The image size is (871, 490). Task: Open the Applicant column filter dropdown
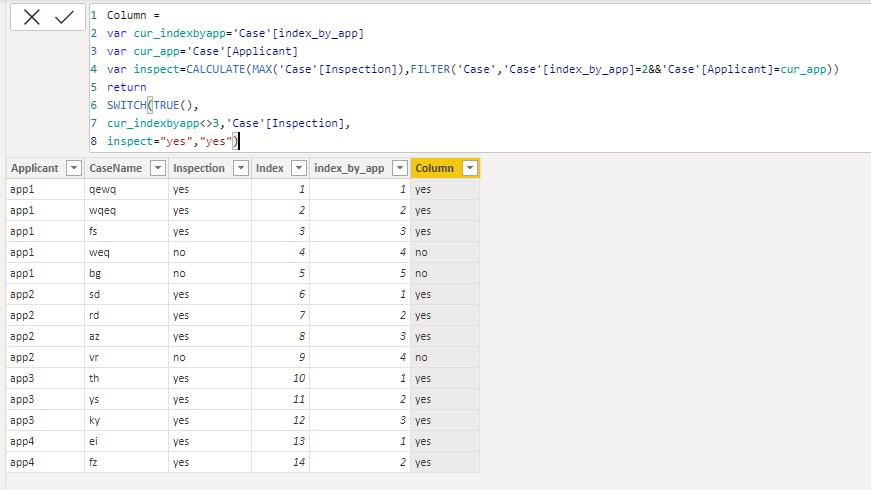tap(74, 168)
